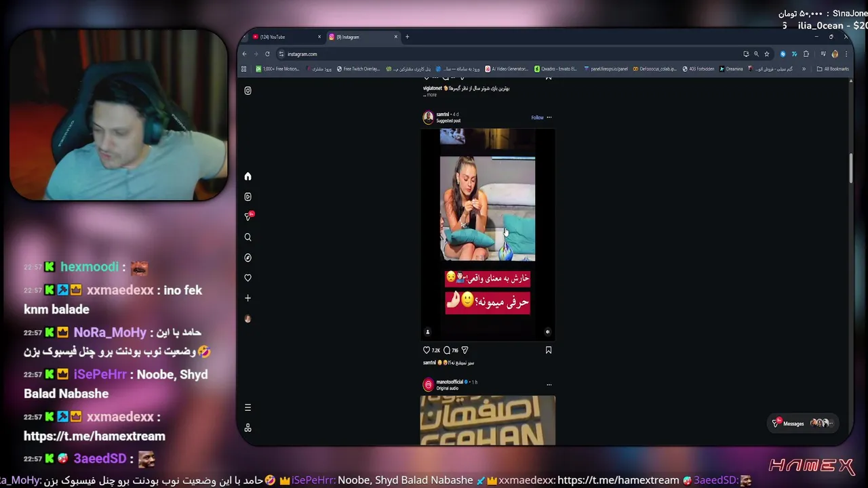Viewport: 868px width, 488px height.
Task: Open Instagram logo in sidebar
Action: 248,90
